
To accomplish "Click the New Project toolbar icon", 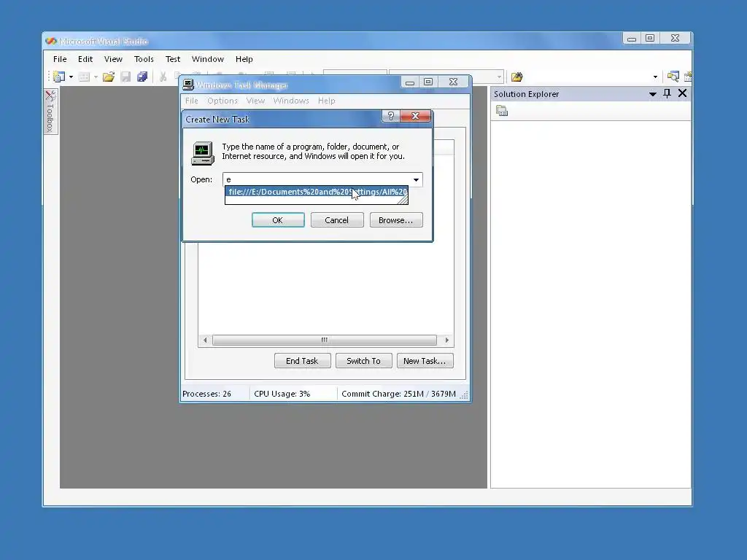I will tap(59, 77).
